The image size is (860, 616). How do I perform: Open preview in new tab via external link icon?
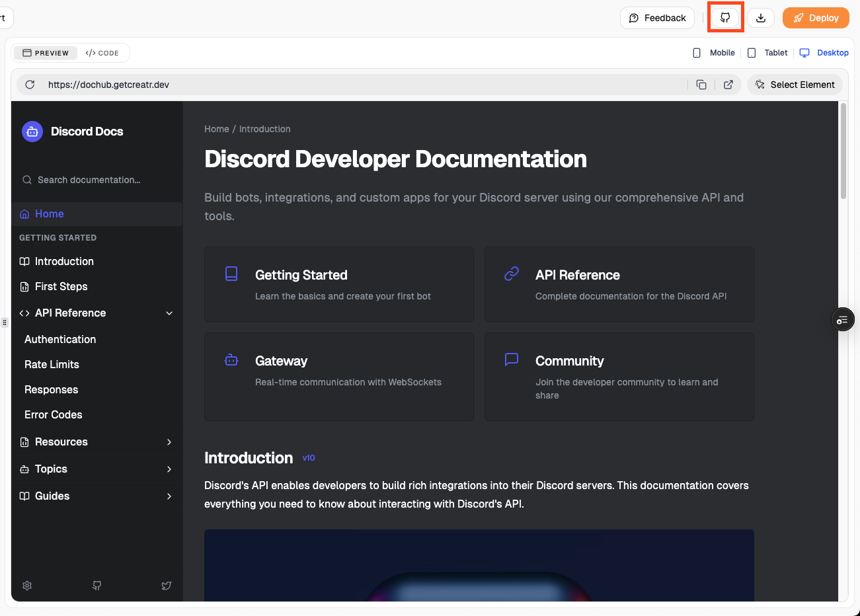[728, 85]
